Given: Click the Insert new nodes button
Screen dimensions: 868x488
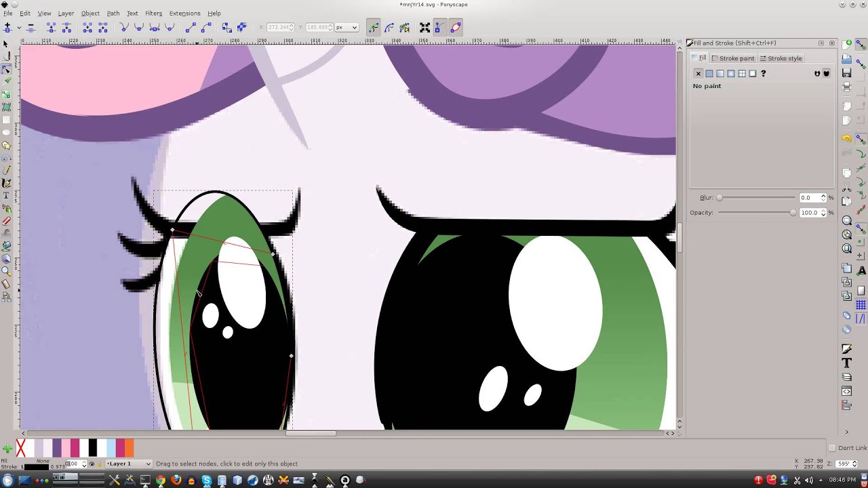Looking at the screenshot, I should pyautogui.click(x=7, y=28).
